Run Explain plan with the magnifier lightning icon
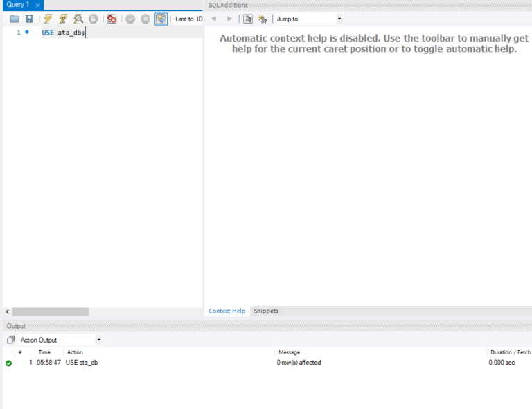Image resolution: width=532 pixels, height=409 pixels. tap(78, 19)
